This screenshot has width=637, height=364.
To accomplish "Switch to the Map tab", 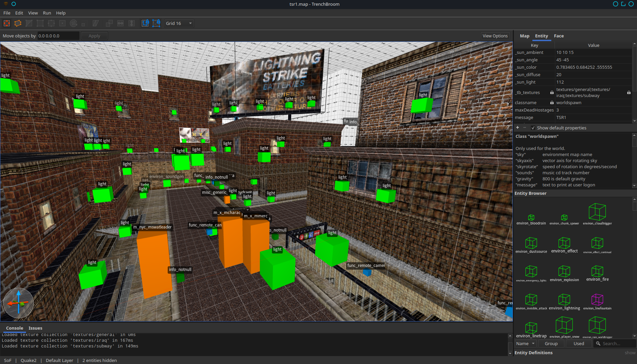I will pyautogui.click(x=525, y=36).
